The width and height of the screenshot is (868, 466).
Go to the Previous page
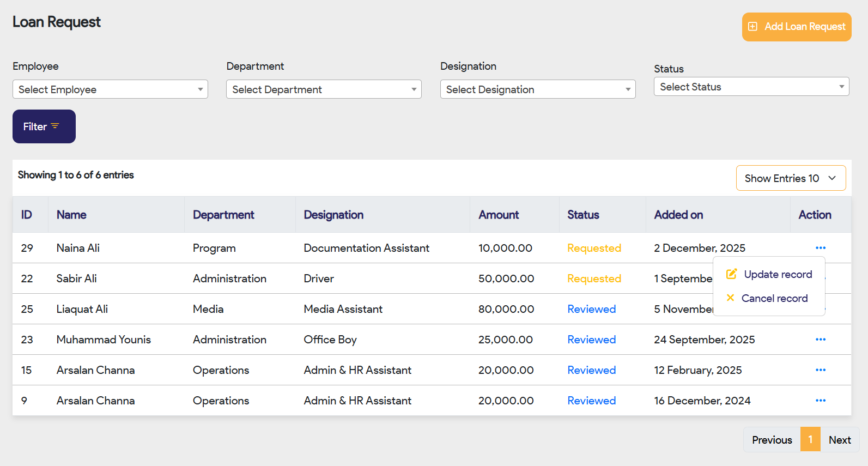click(772, 440)
